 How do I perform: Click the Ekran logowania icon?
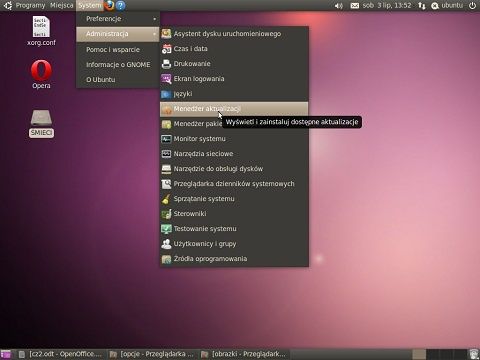click(x=166, y=79)
